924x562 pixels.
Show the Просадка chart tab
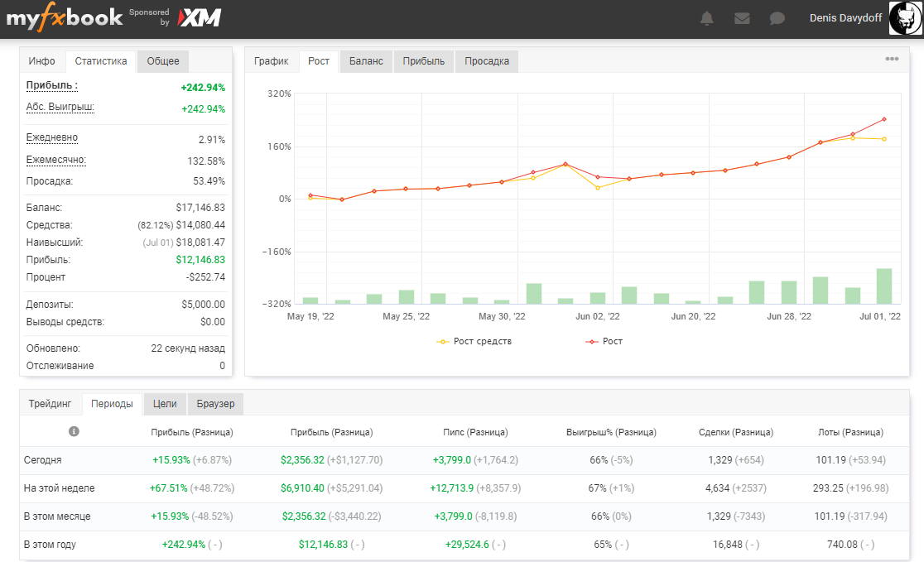(487, 61)
